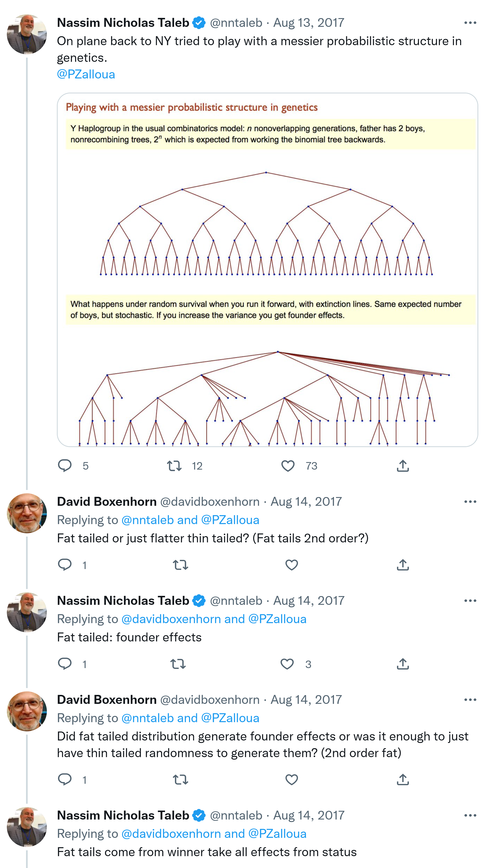
Task: Open more options on Boxenhorn's first reply
Action: (470, 502)
